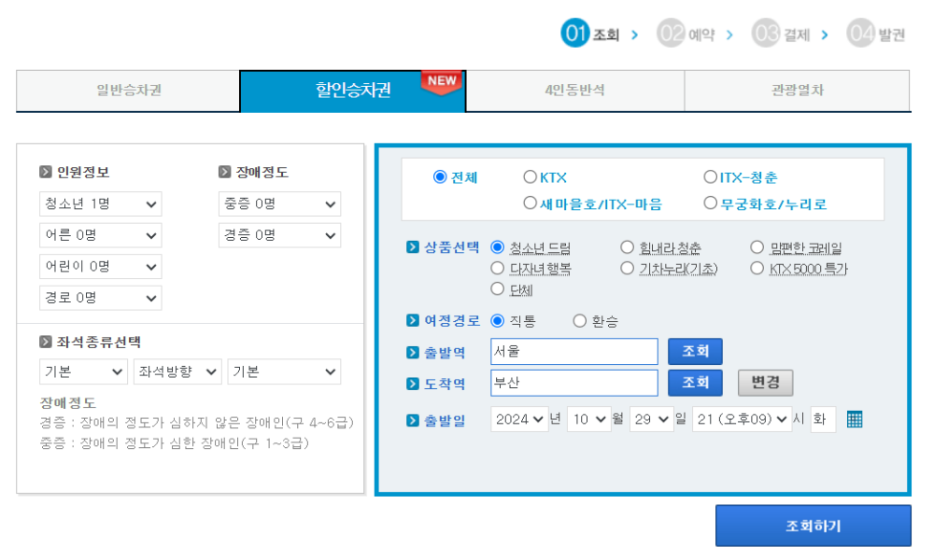Open the 중증 disability count dropdown

(x=278, y=203)
